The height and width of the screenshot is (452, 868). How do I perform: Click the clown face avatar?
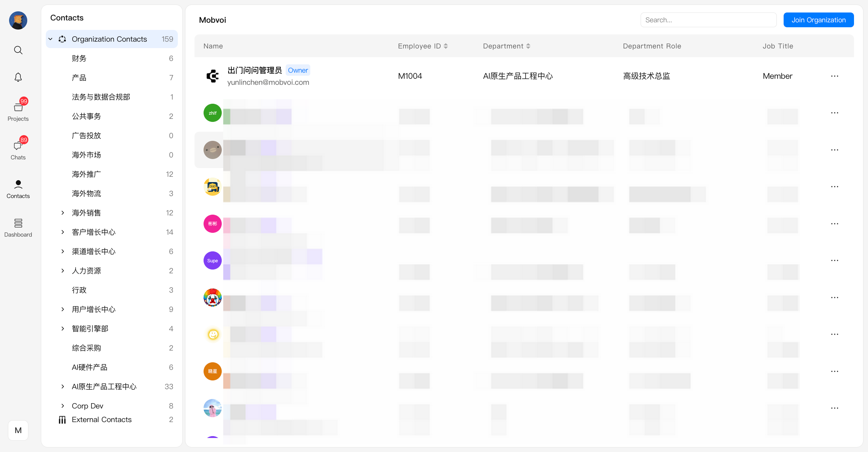(213, 298)
